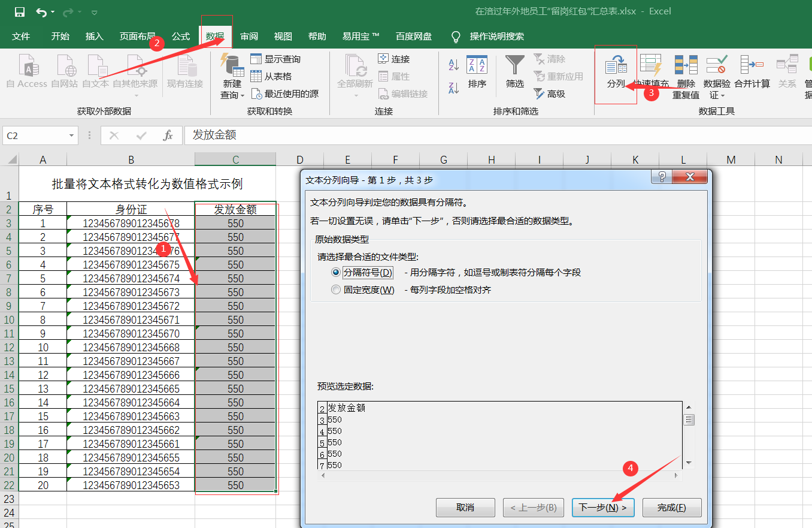Select column A header
Screen dimensions: 812x528
pos(43,159)
